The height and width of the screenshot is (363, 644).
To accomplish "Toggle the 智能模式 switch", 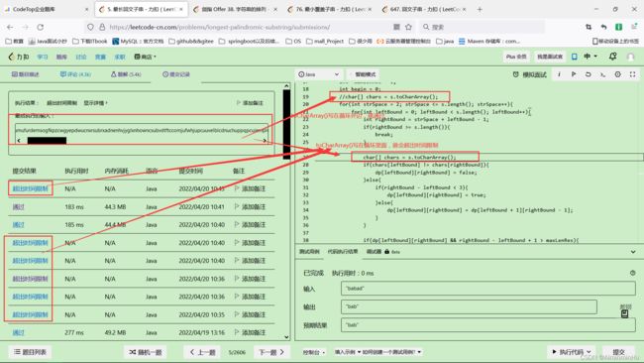I will [x=363, y=74].
